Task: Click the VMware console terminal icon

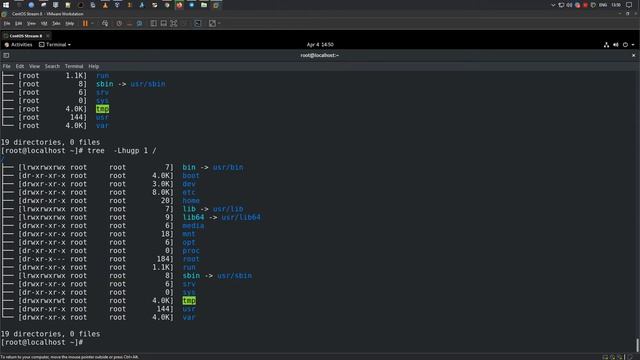Action: click(198, 23)
